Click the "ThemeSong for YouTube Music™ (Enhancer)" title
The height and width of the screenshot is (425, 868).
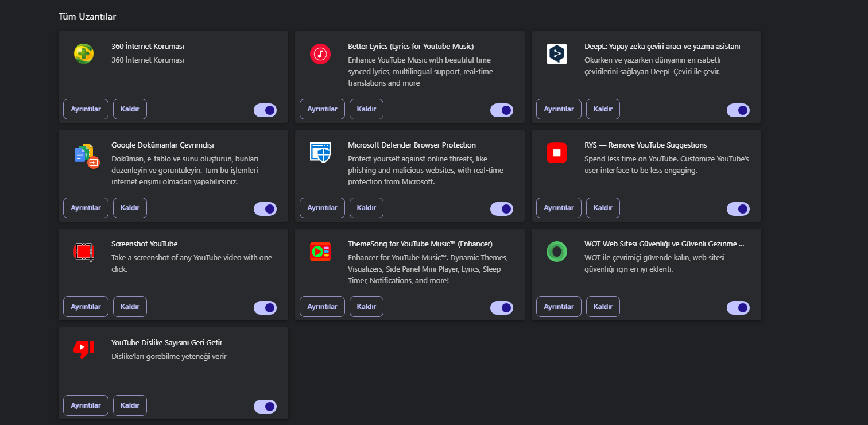pos(420,244)
